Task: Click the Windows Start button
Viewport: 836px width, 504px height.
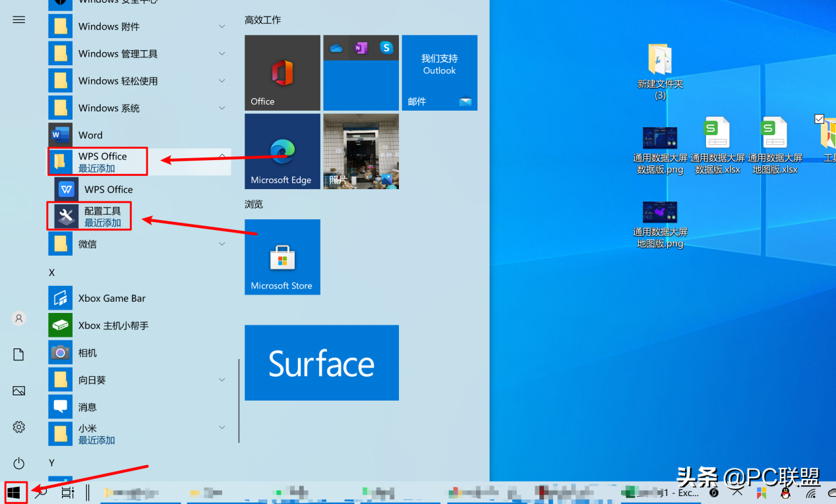Action: pyautogui.click(x=15, y=492)
